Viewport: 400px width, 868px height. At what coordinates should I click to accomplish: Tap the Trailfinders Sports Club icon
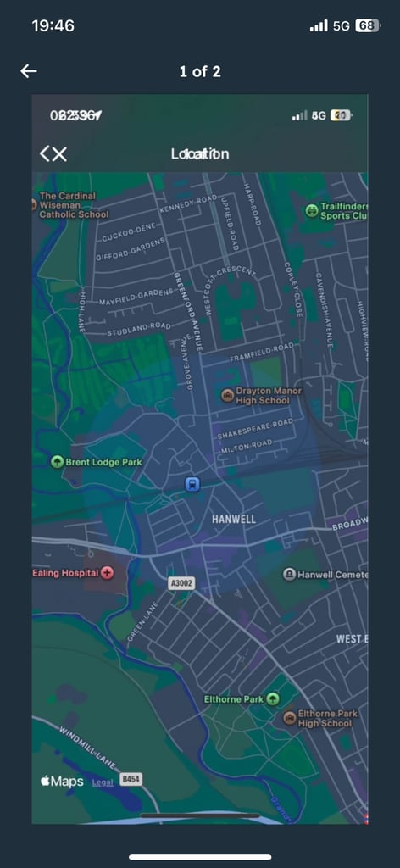(312, 210)
